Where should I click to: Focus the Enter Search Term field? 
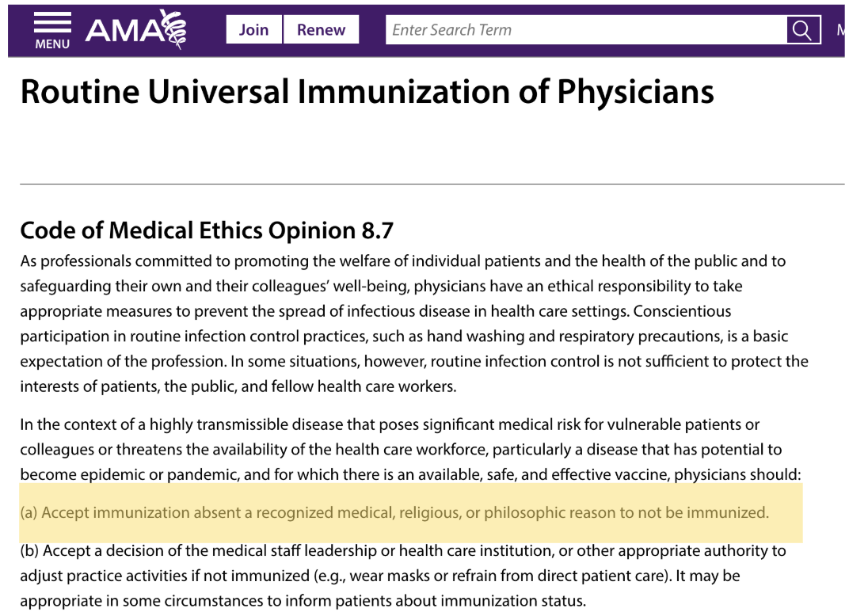click(x=586, y=30)
